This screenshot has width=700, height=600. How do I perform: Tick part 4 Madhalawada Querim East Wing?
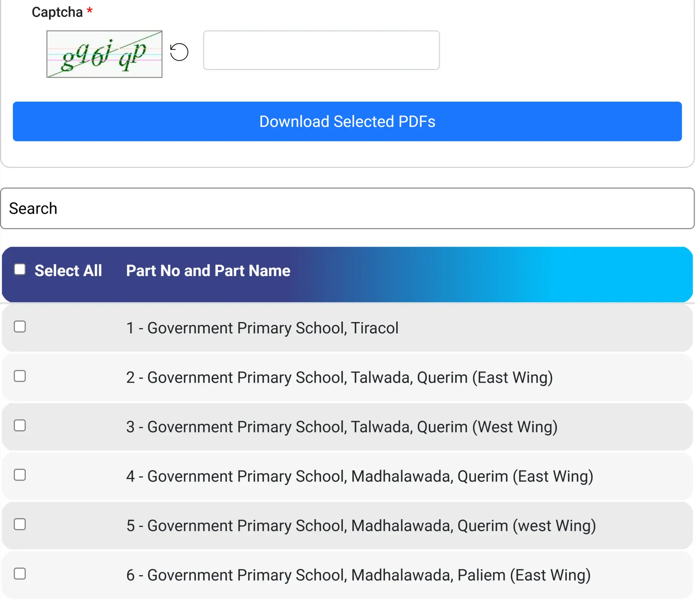tap(20, 475)
